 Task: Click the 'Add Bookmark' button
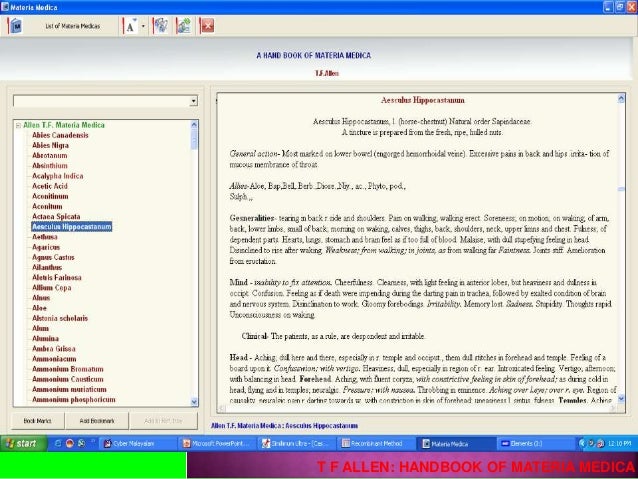pos(97,421)
